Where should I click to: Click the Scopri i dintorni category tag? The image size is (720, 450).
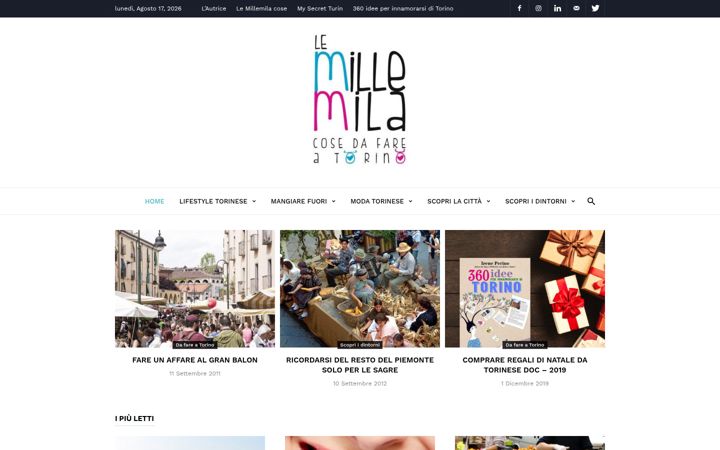tap(360, 345)
